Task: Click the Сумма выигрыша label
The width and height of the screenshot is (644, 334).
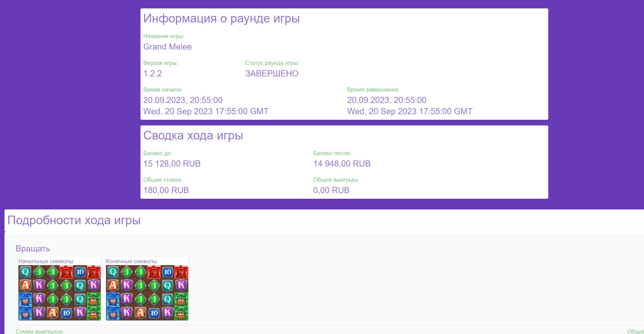Action: pos(40,331)
